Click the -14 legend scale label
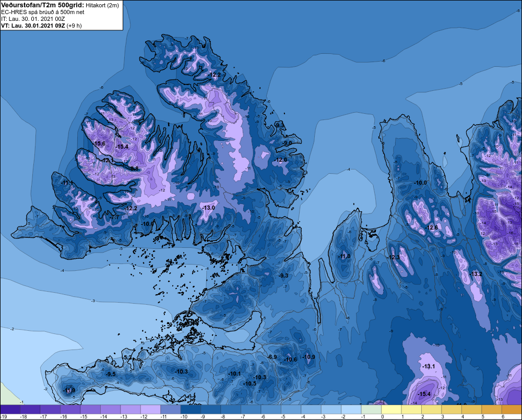The image size is (522, 420). pos(104,417)
